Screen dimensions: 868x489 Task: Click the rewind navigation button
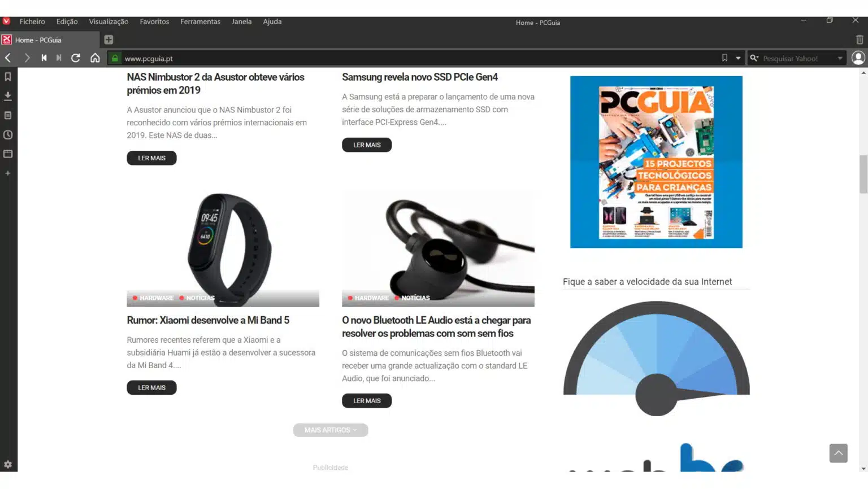click(44, 58)
